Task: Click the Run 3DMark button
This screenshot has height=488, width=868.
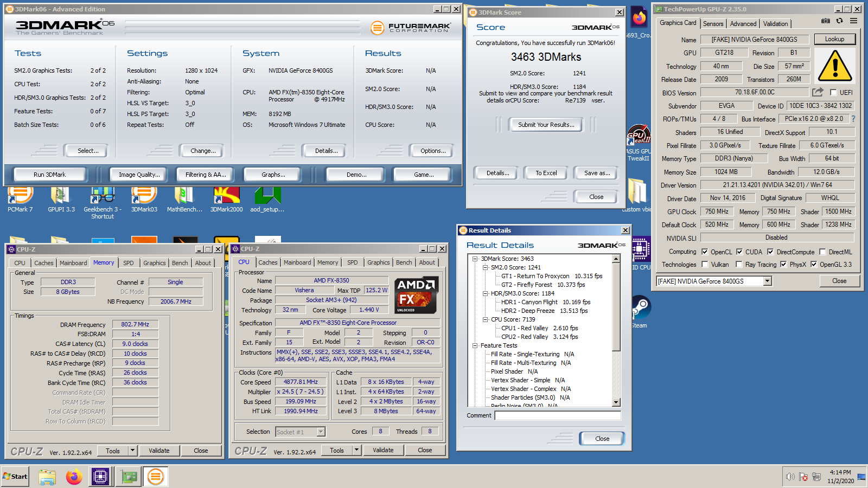Action: [49, 175]
